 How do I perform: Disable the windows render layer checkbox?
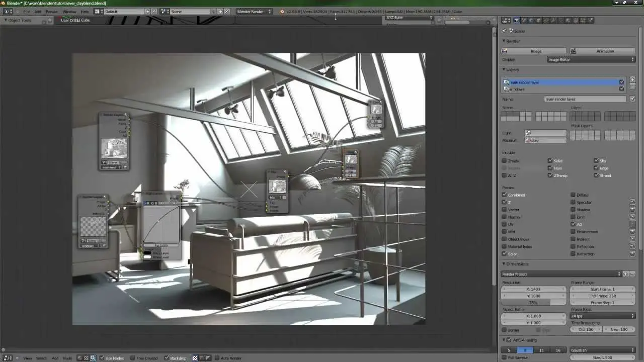coord(622,89)
